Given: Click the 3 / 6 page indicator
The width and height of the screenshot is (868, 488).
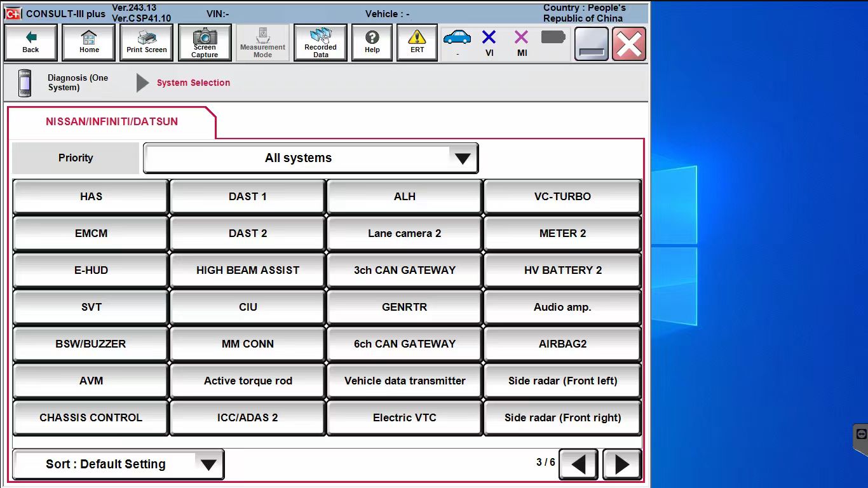Looking at the screenshot, I should coord(545,463).
